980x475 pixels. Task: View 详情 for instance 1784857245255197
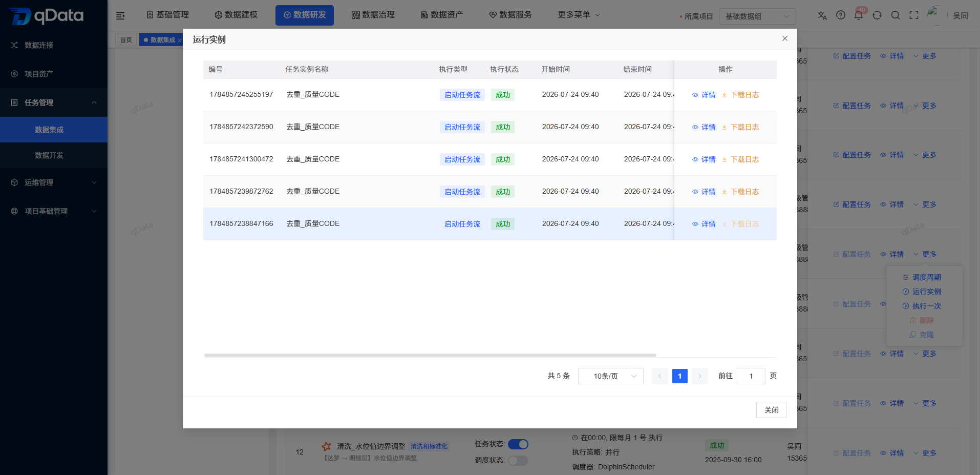click(x=704, y=95)
